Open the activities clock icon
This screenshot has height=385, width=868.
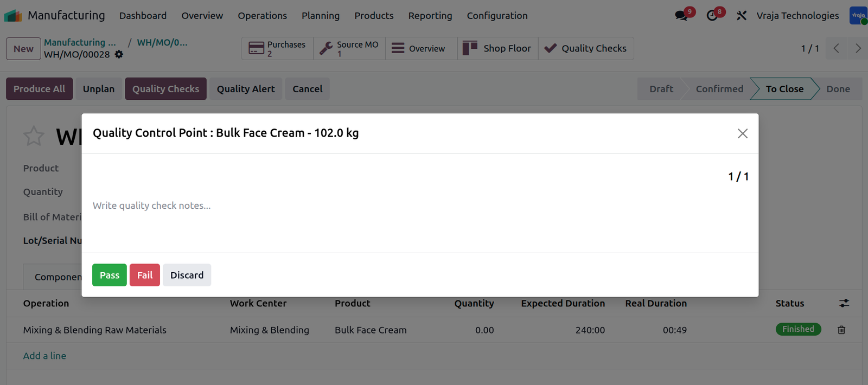coord(712,16)
